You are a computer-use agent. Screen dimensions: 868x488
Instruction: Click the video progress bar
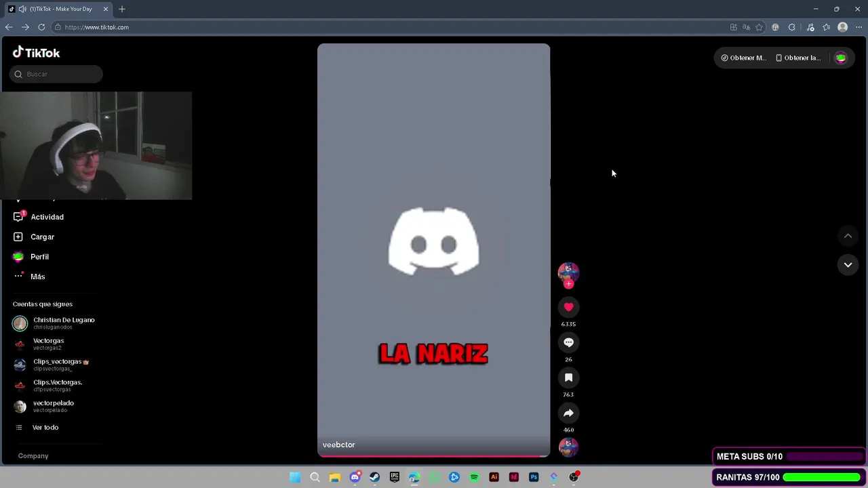click(433, 455)
